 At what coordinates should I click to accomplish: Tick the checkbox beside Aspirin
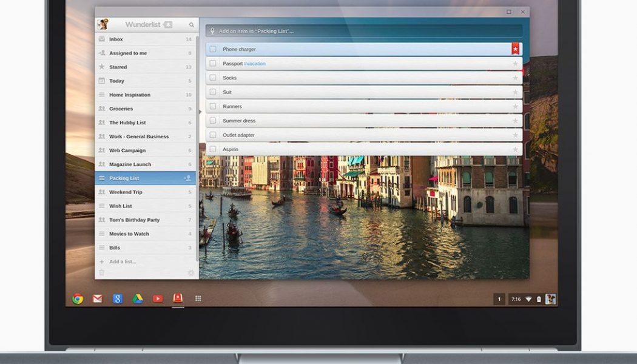[x=212, y=149]
